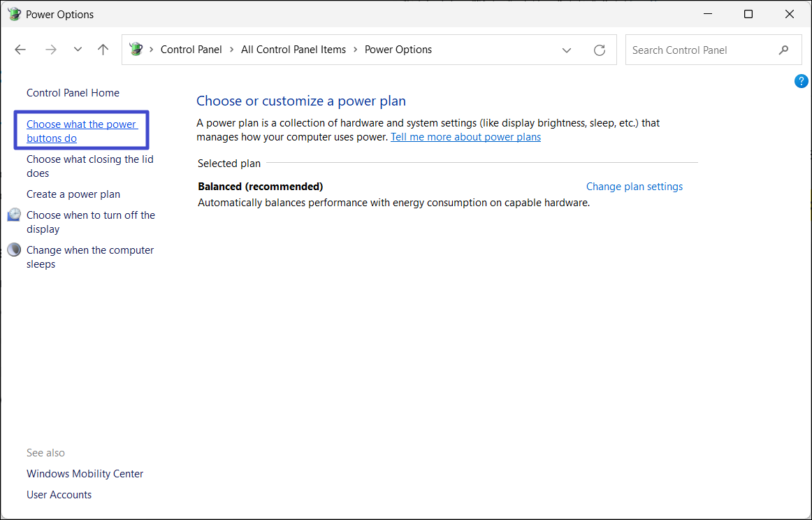Click the blue Help question mark icon
This screenshot has width=812, height=520.
coord(801,81)
